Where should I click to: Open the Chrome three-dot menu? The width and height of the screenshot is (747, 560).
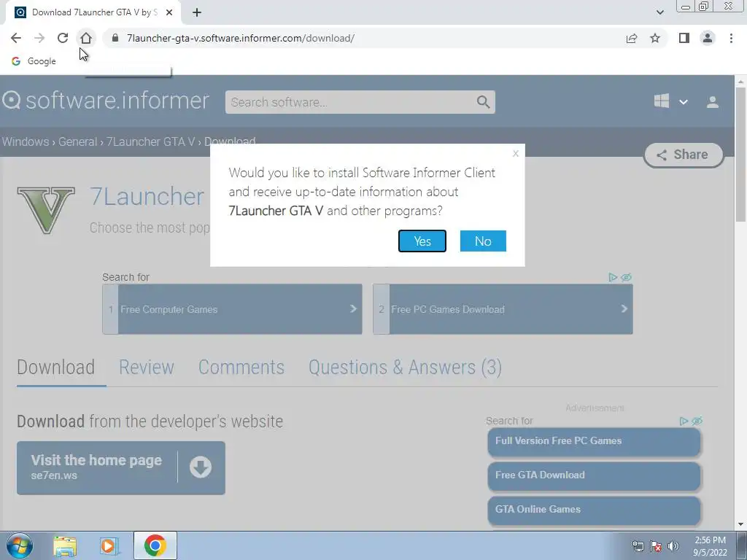(x=731, y=38)
